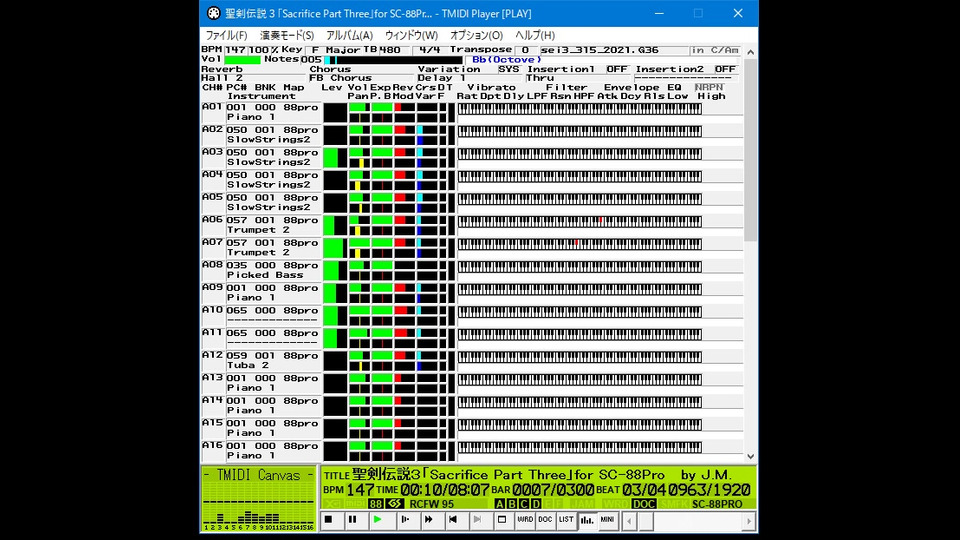Open the オプション(O) menu

[476, 36]
